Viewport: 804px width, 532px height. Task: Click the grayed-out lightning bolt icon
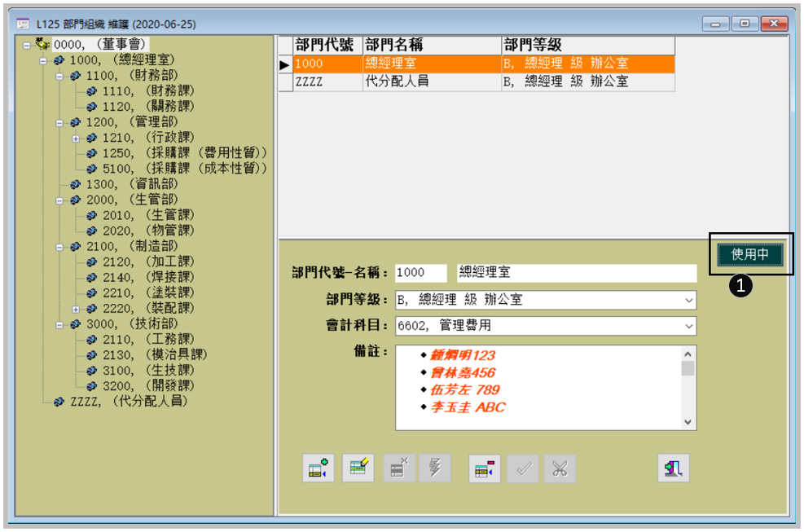point(435,468)
